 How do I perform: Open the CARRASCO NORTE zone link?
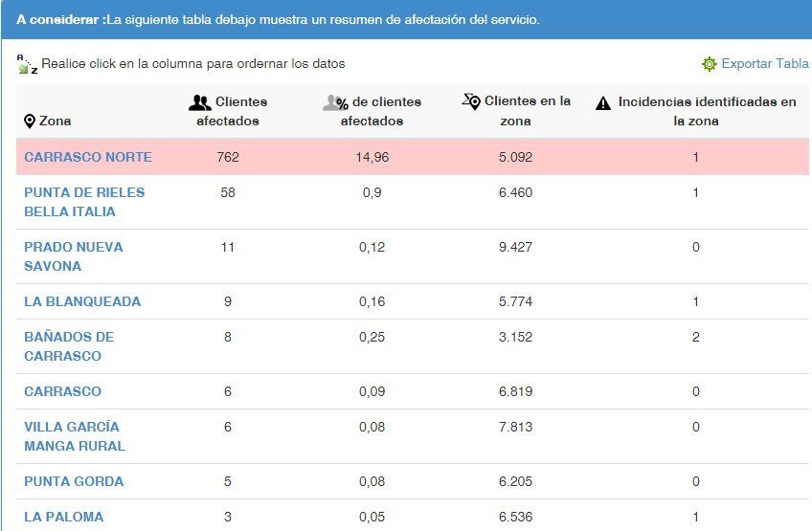88,157
